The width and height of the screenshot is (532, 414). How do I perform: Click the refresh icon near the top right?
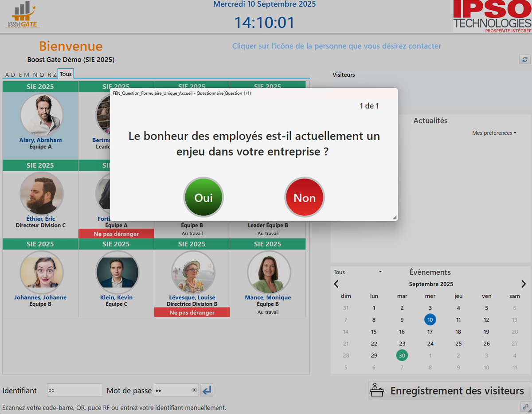pyautogui.click(x=524, y=59)
